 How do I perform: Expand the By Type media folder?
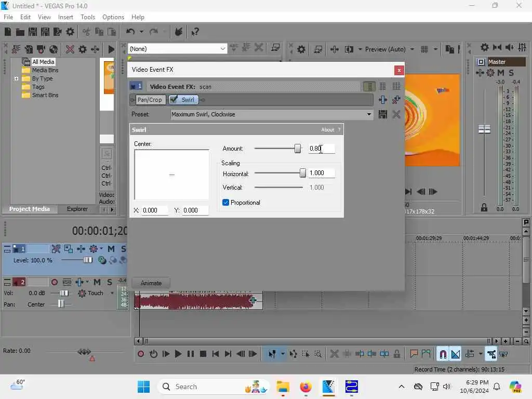click(x=16, y=78)
